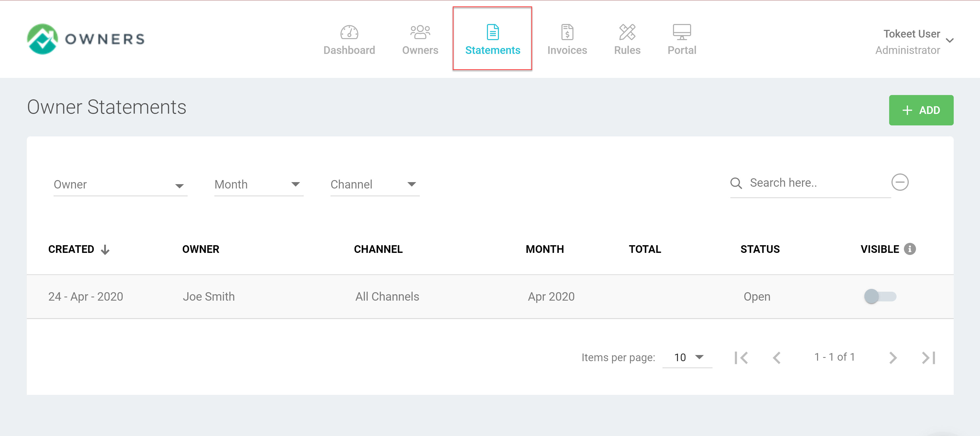Screen dimensions: 980x436
Task: Click the Administrator role label
Action: [x=907, y=50]
